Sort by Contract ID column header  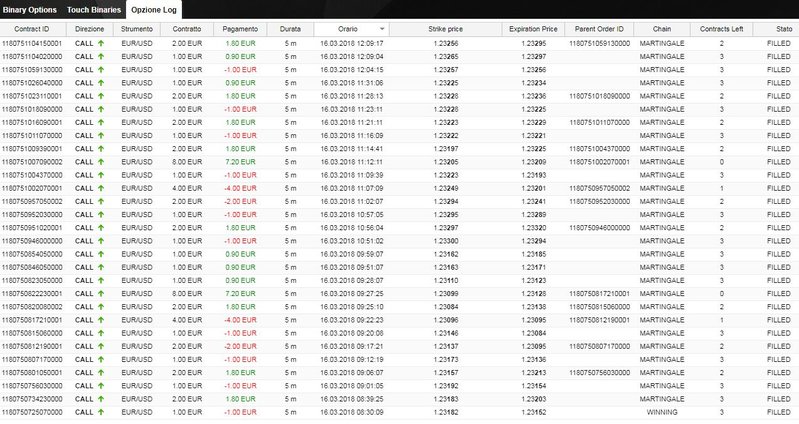point(32,29)
